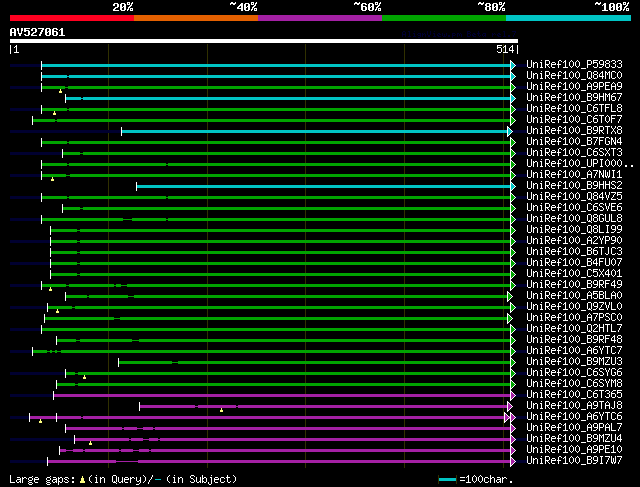Select the UniRef100_Q9ZVL0 label
Viewport: 640px width, 487px height.
[x=574, y=307]
